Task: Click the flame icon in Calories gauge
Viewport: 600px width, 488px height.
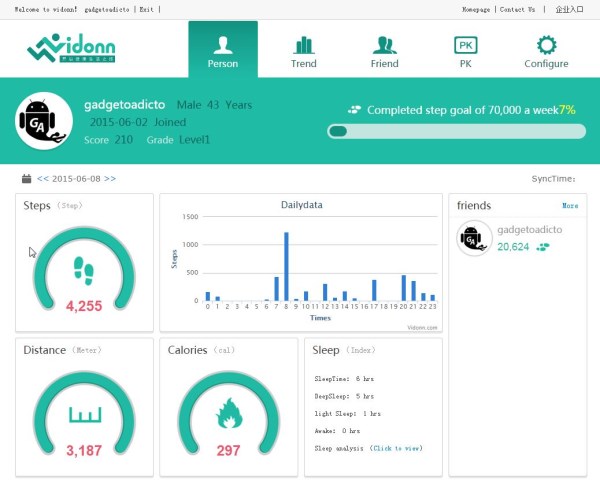Action: [228, 413]
